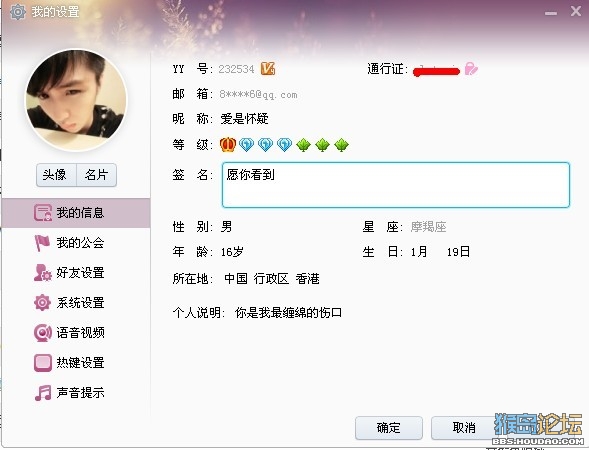This screenshot has height=450, width=589.
Task: Click the 头像 avatar button
Action: tap(56, 175)
